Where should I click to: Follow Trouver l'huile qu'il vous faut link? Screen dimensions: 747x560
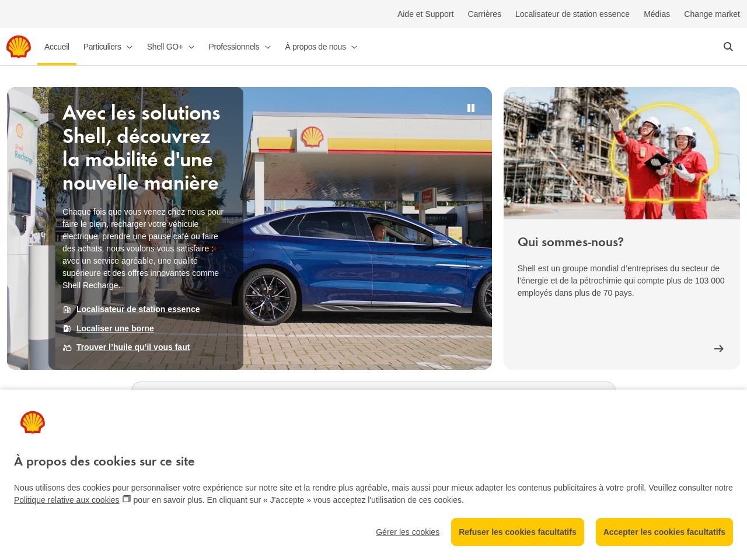[133, 347]
